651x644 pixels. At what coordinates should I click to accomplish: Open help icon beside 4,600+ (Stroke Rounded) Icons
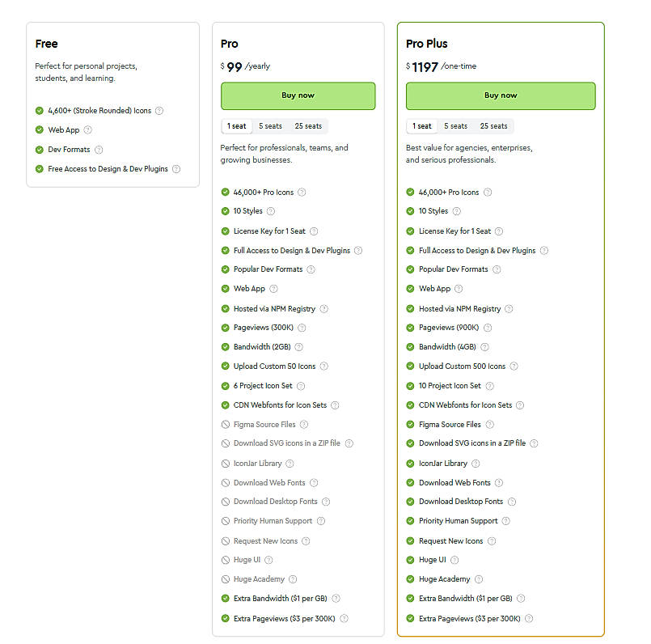pyautogui.click(x=159, y=111)
